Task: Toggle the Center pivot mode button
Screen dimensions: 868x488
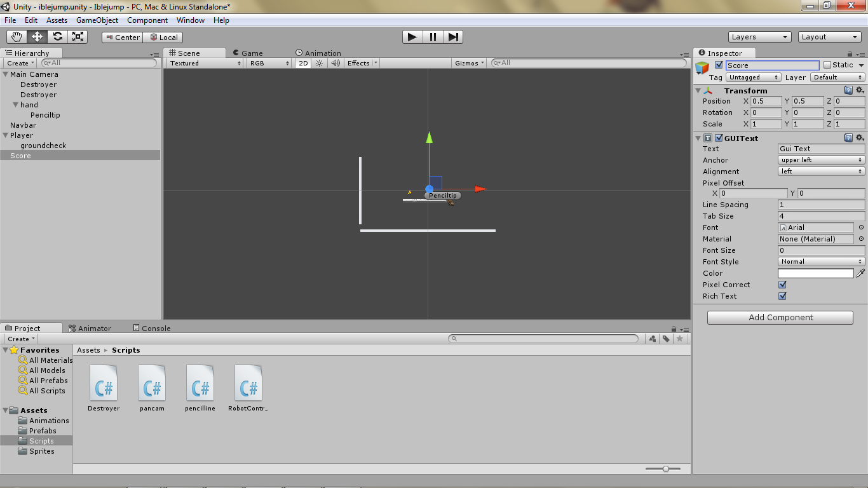Action: click(123, 37)
